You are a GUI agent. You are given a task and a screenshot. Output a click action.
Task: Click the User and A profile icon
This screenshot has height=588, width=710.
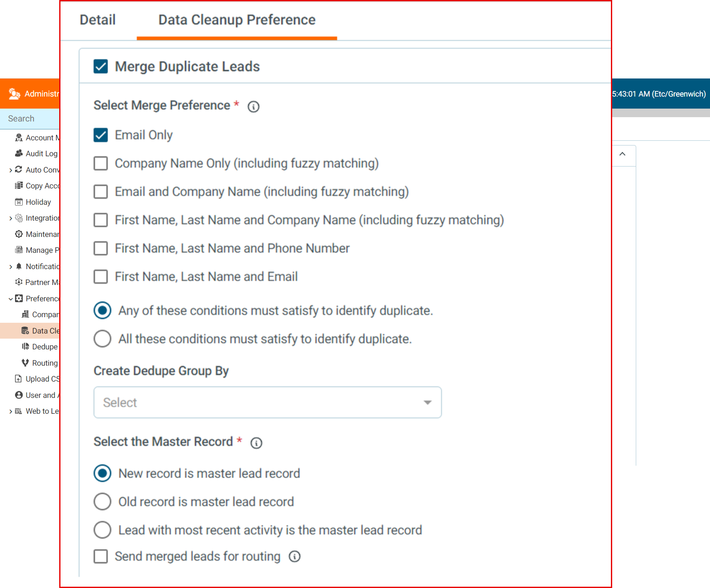click(x=19, y=395)
